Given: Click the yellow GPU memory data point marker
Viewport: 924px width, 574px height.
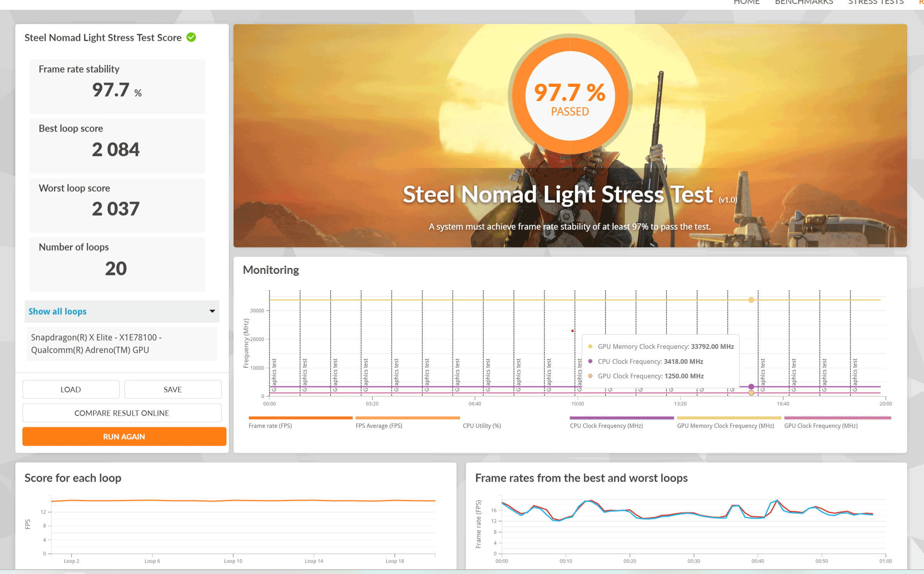Looking at the screenshot, I should tap(751, 300).
